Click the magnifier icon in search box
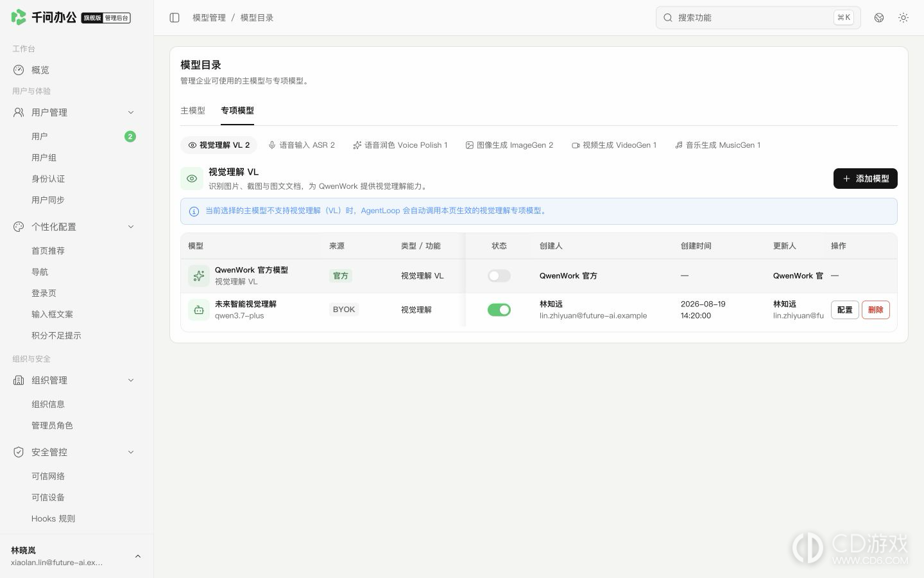The width and height of the screenshot is (924, 578). tap(668, 18)
